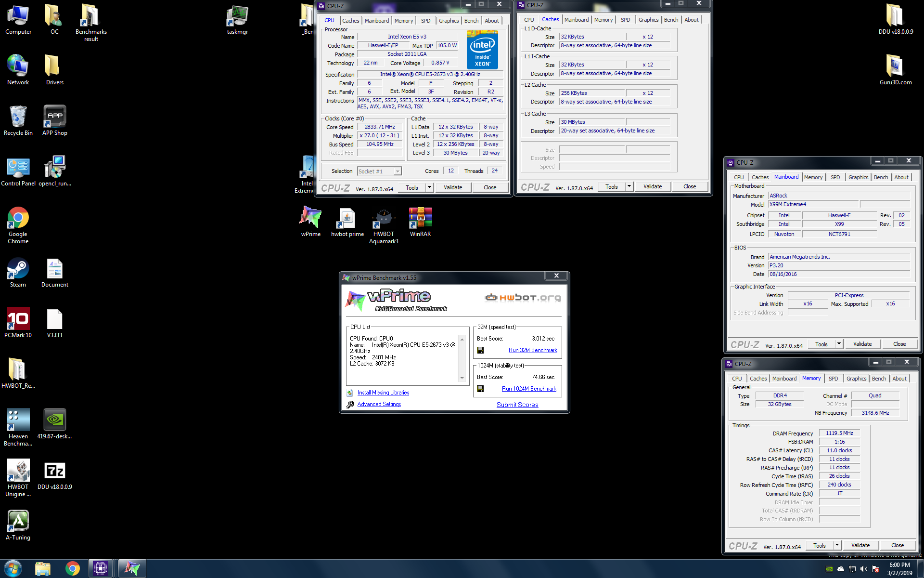The height and width of the screenshot is (578, 924).
Task: Launch APP Shop shortcut
Action: tap(54, 120)
